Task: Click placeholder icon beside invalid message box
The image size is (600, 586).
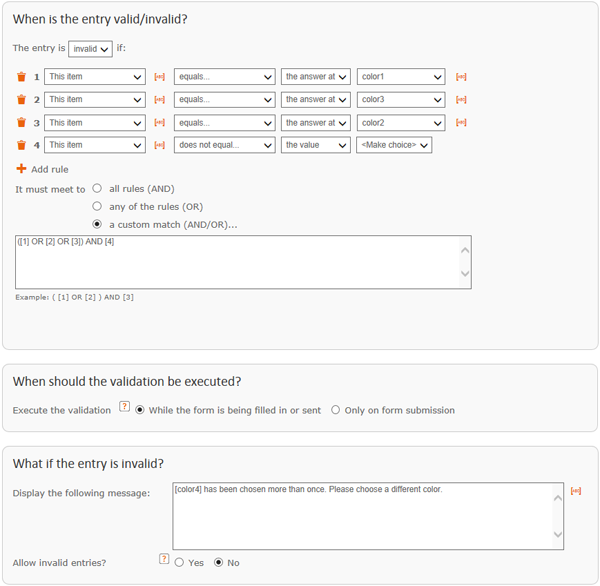Action: (x=576, y=491)
